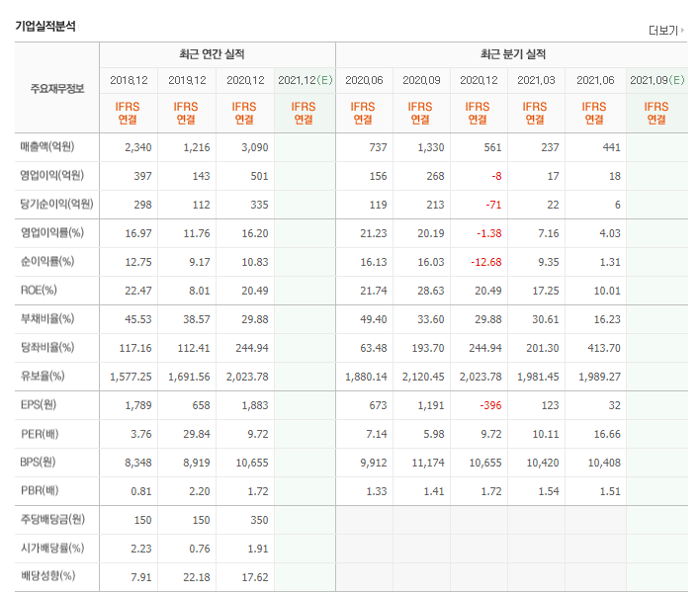Image resolution: width=700 pixels, height=595 pixels.
Task: Click the 11,174 BPS value
Action: [428, 463]
